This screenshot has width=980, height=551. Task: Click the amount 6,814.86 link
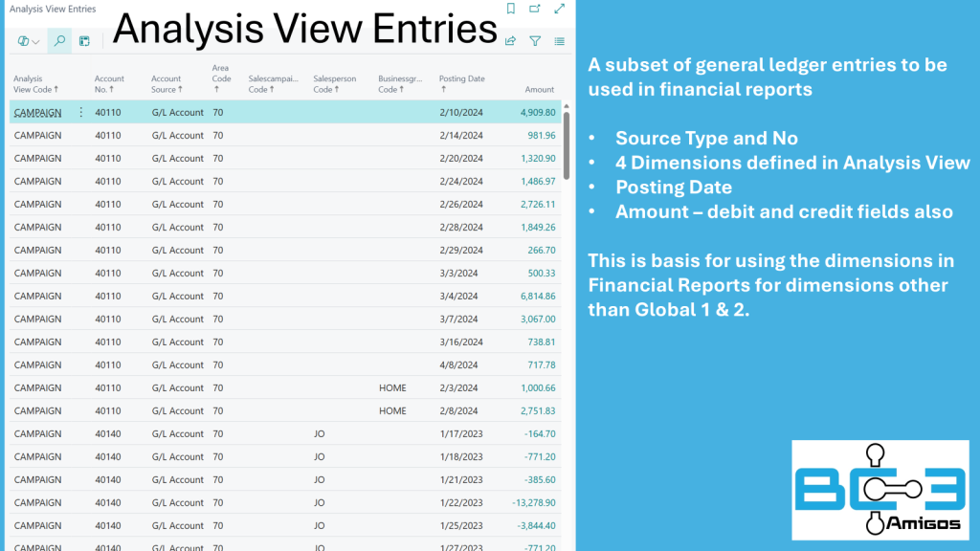(x=538, y=296)
